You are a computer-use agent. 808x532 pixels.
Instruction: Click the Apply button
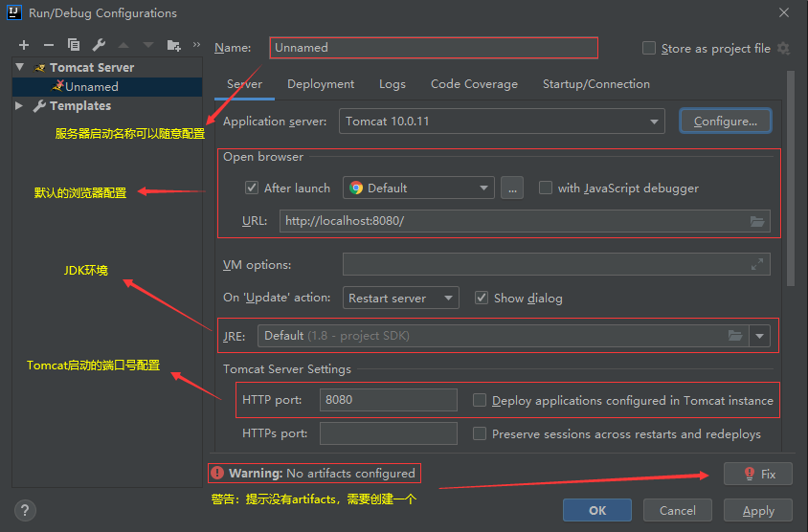coord(758,510)
